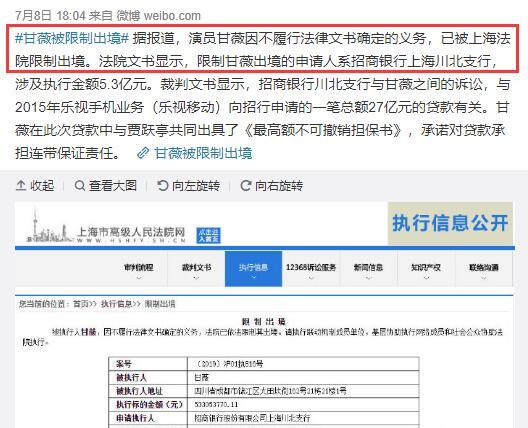Expand the chevron under 知识产权
Screen dimensions: 528x428
pos(426,278)
